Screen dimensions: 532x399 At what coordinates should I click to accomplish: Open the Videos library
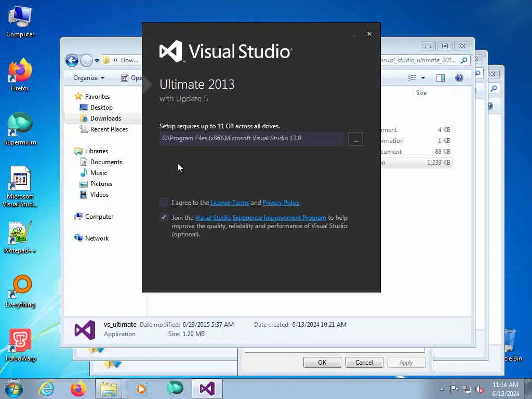coord(99,194)
